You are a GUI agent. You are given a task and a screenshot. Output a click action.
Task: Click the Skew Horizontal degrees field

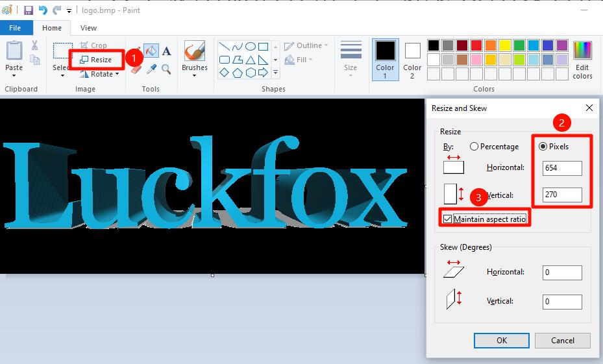(x=562, y=273)
